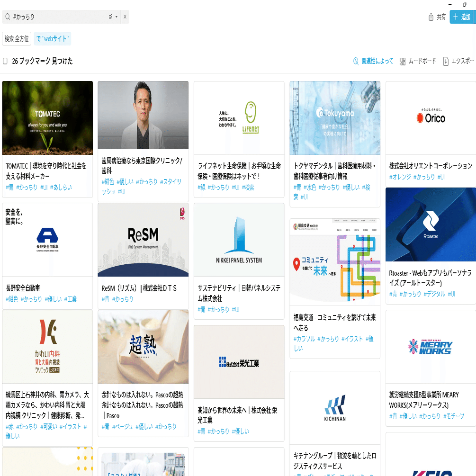Click the 就労継続支援B型事業所 MEARY WORKS title

(x=424, y=400)
